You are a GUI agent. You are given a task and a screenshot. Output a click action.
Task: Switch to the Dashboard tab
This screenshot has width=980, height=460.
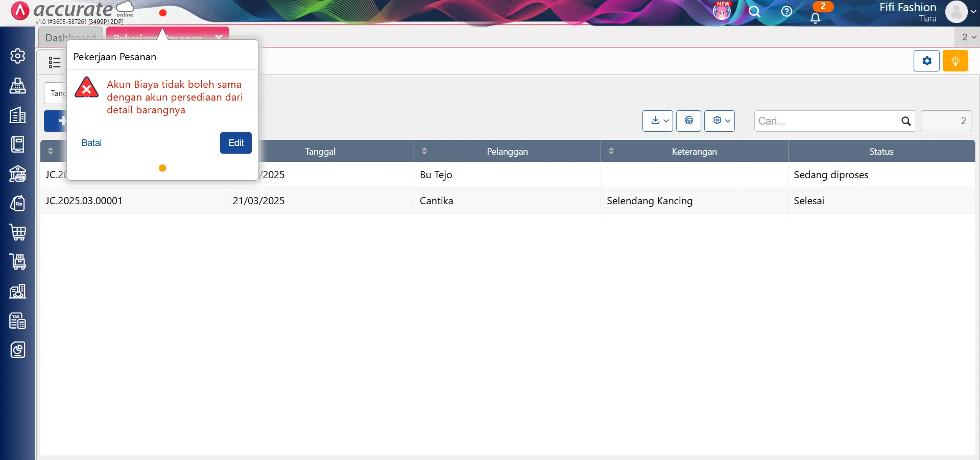(x=70, y=37)
